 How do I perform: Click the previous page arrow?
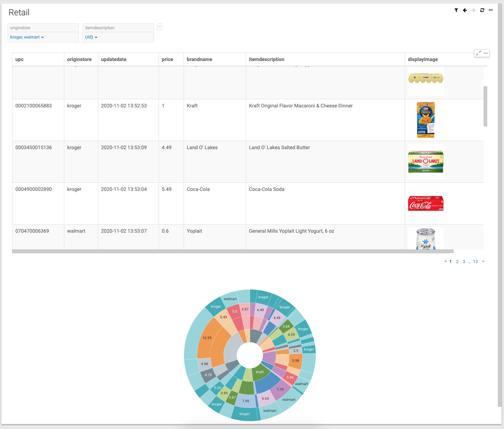[445, 262]
